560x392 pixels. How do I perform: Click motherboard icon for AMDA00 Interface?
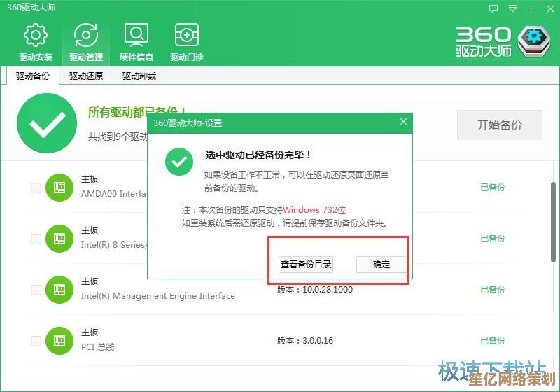click(59, 188)
